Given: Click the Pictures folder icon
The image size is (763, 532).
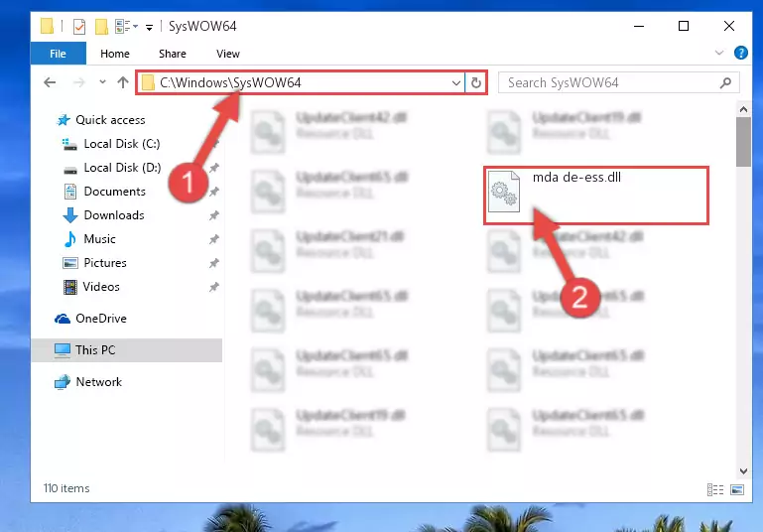Looking at the screenshot, I should [x=70, y=263].
